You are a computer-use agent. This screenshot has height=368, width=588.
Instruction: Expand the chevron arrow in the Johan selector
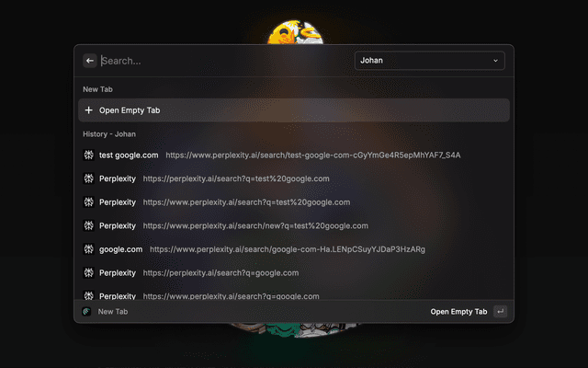[496, 61]
